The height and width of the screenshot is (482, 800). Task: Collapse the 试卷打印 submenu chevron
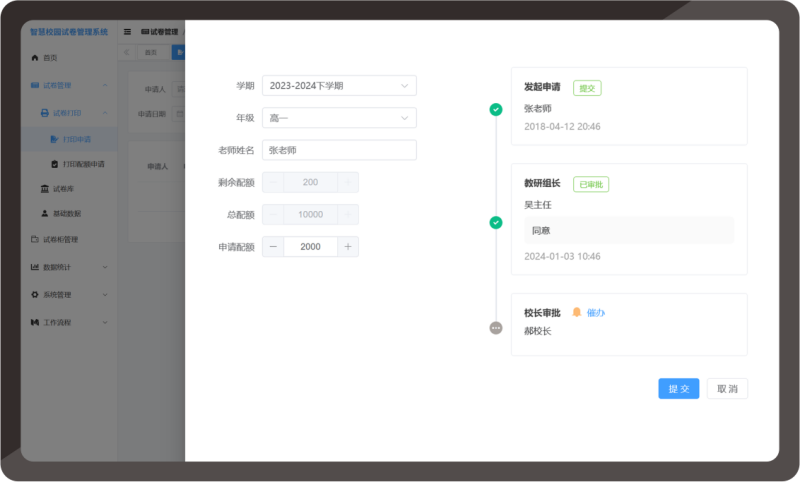105,113
